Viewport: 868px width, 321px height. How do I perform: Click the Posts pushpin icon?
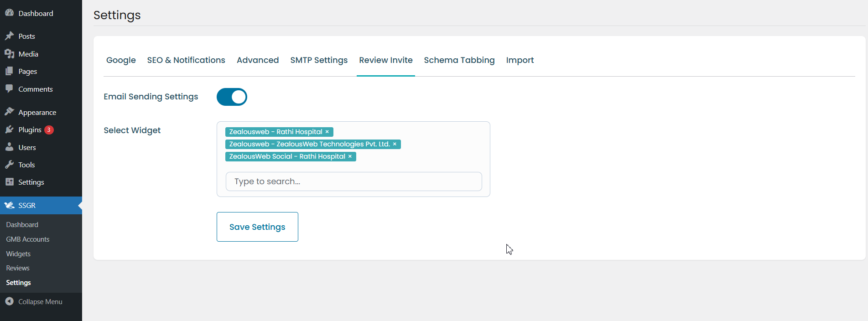point(9,36)
